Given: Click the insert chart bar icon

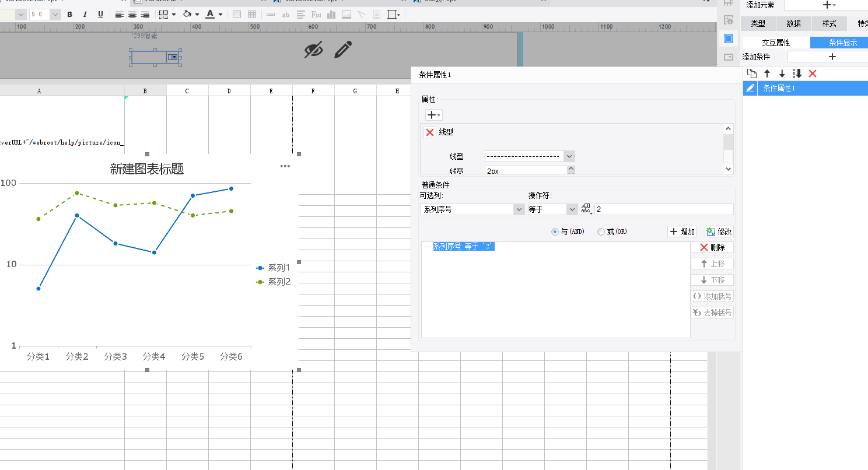Looking at the screenshot, I should (331, 15).
